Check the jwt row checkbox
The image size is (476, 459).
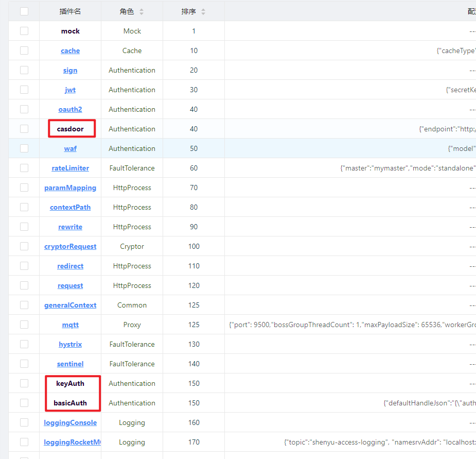[x=24, y=90]
